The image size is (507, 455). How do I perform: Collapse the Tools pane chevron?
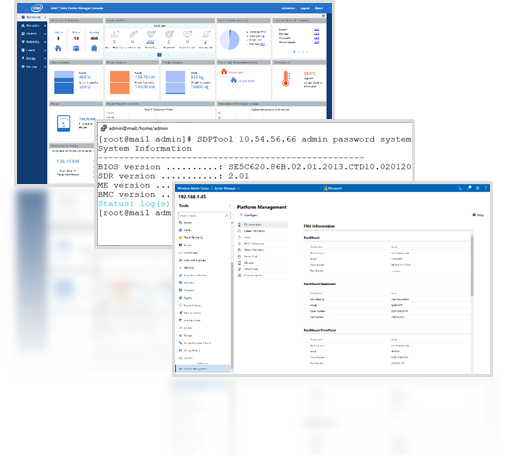coord(229,206)
